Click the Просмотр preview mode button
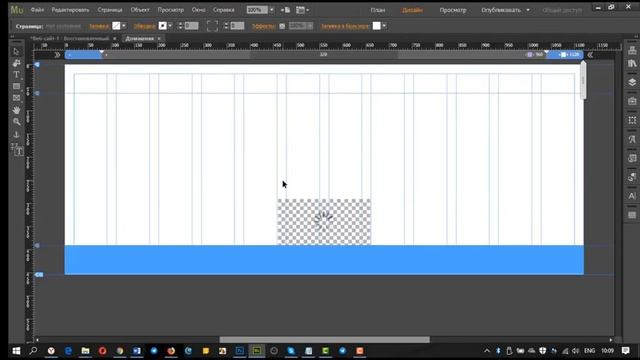 coord(453,10)
